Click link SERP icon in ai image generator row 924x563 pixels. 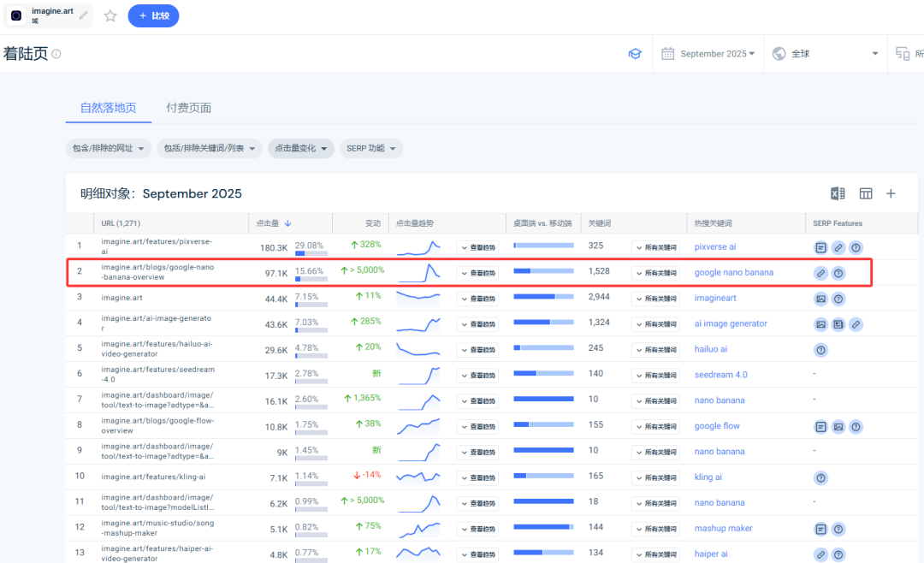[x=856, y=324]
